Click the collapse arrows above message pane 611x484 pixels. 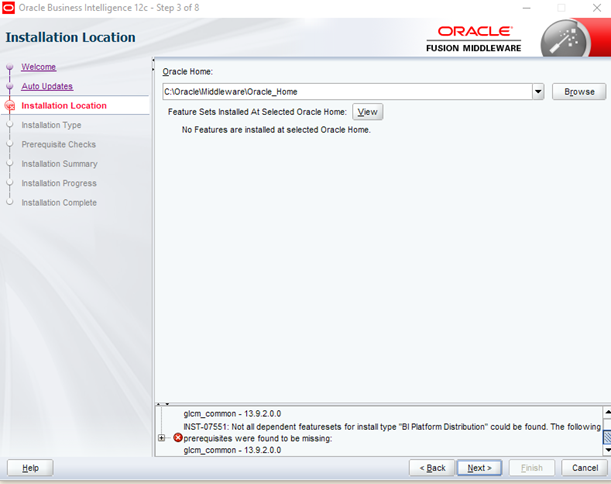162,404
